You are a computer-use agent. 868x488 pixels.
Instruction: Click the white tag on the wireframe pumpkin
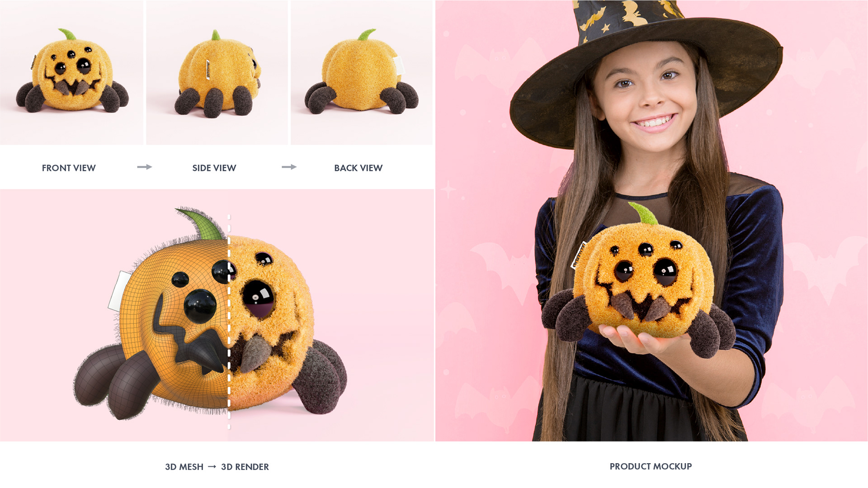click(x=118, y=291)
